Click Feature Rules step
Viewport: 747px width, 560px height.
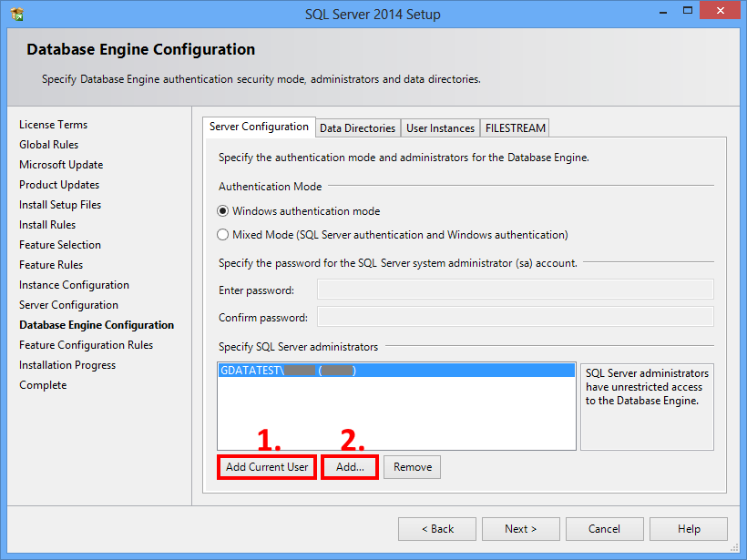[x=51, y=265]
